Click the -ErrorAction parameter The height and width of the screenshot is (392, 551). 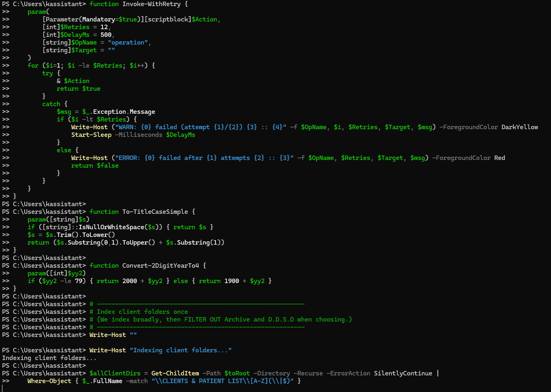tap(348, 373)
